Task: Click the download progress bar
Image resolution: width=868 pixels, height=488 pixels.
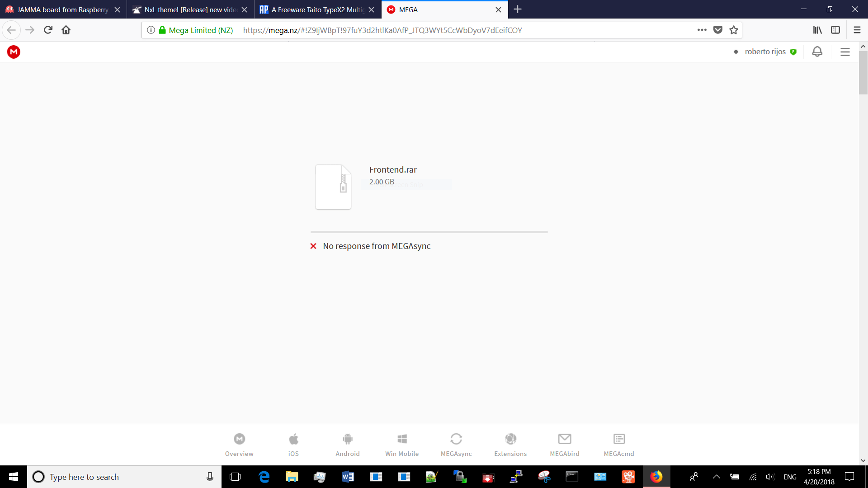Action: tap(429, 232)
